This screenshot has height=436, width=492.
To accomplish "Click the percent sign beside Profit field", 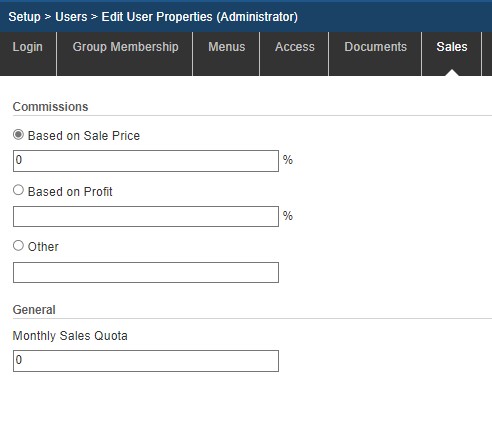I will click(x=288, y=216).
